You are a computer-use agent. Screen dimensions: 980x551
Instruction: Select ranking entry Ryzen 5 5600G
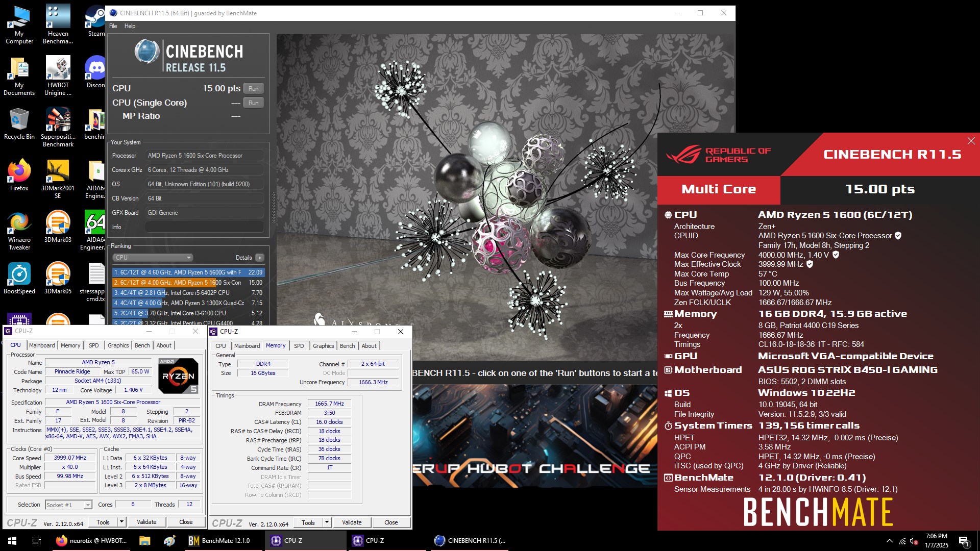point(188,272)
